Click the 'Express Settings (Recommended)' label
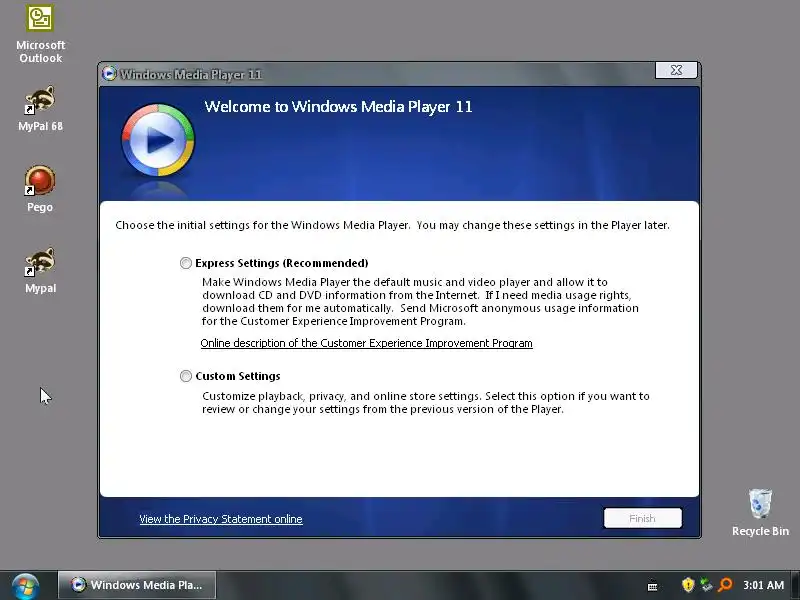 coord(282,263)
